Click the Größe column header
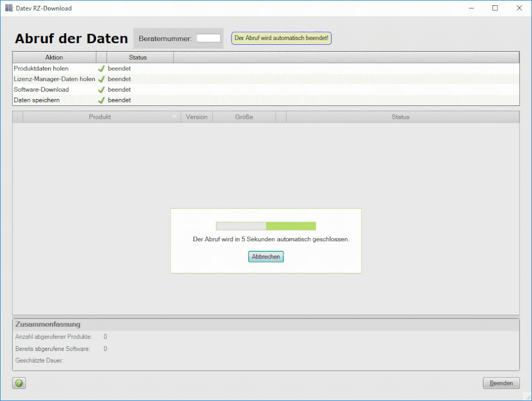This screenshot has height=401, width=532. pyautogui.click(x=244, y=117)
